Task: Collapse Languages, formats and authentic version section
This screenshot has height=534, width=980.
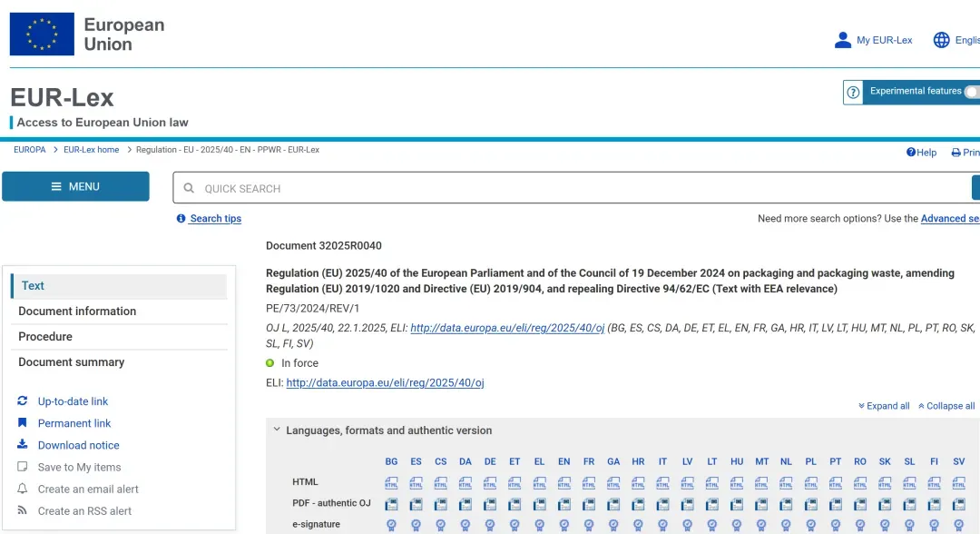Action: pos(277,430)
